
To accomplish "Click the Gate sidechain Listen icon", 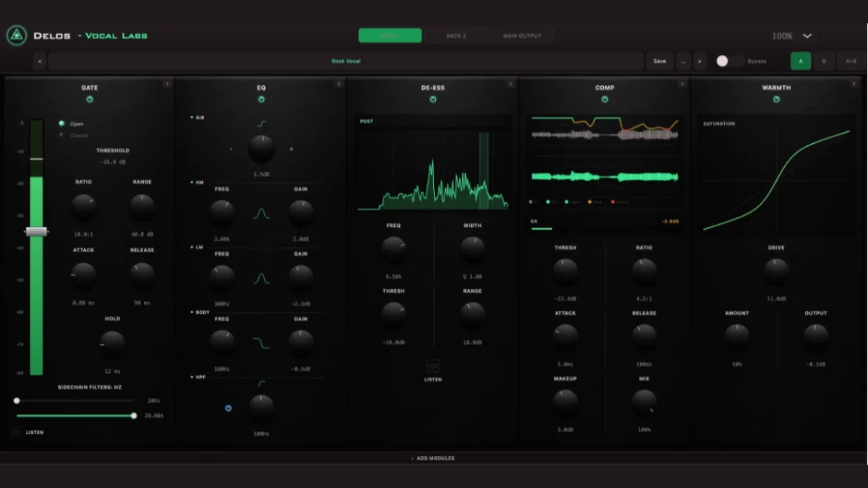I will pyautogui.click(x=16, y=432).
